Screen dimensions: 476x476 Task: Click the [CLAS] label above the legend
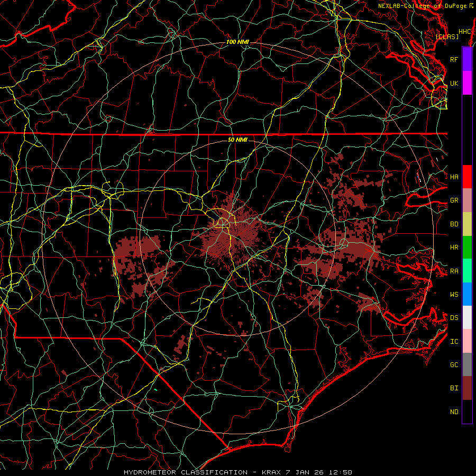click(447, 36)
